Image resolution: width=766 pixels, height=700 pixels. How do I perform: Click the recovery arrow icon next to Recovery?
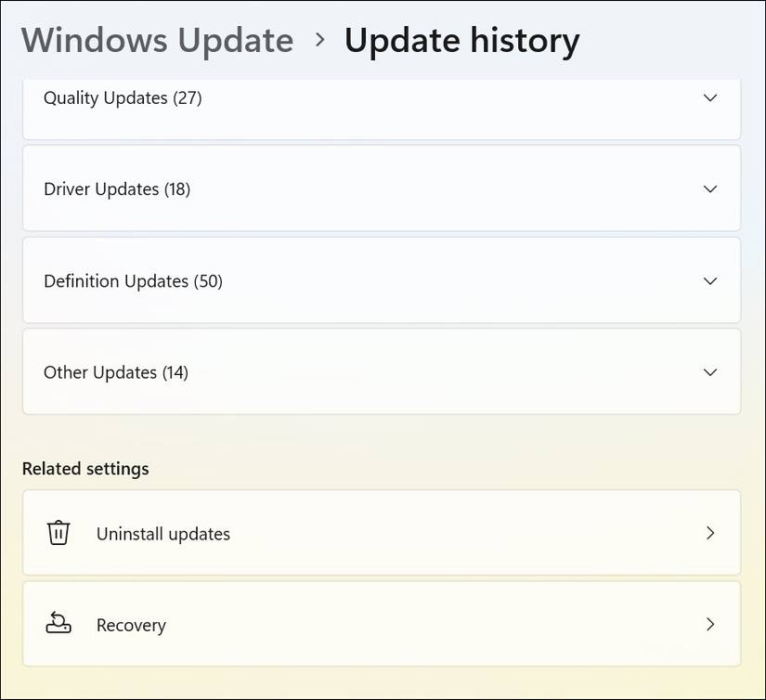pos(58,624)
